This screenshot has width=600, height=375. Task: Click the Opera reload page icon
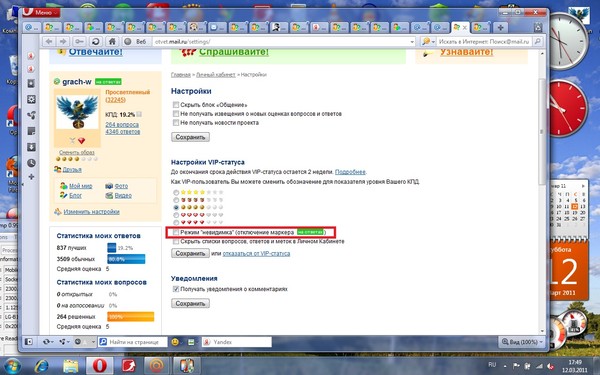[x=96, y=41]
